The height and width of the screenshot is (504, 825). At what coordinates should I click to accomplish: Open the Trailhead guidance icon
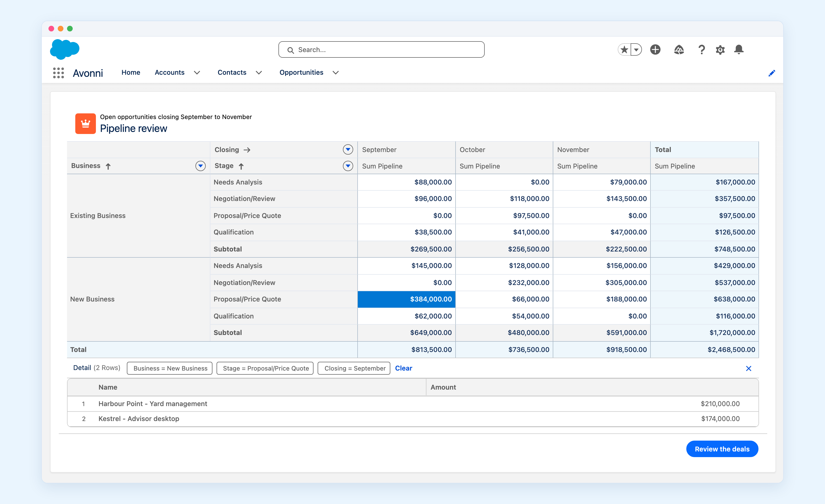679,49
